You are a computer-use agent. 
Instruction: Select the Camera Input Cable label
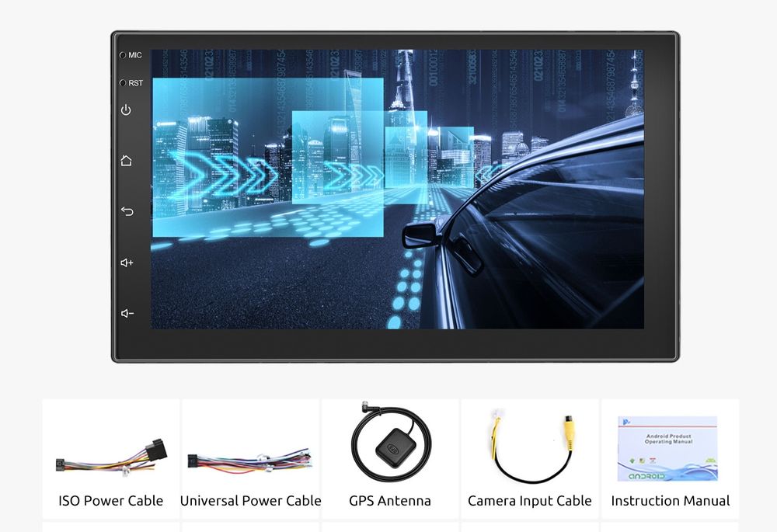[530, 501]
